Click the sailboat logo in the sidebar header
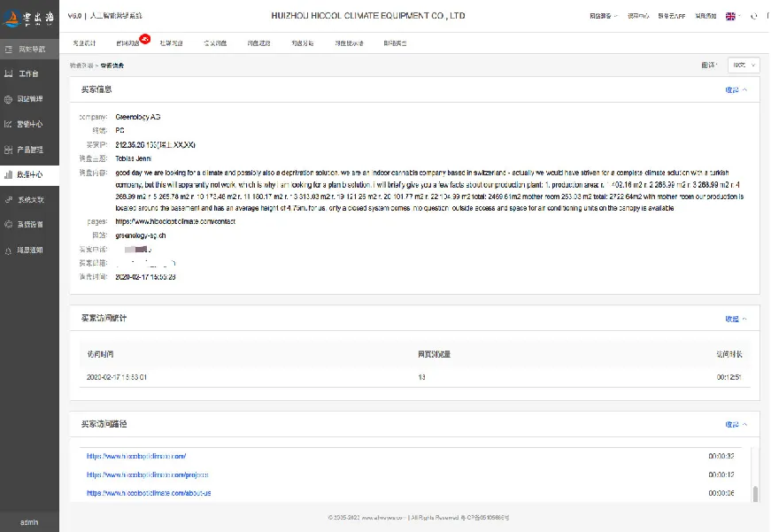The image size is (771, 532). point(11,18)
